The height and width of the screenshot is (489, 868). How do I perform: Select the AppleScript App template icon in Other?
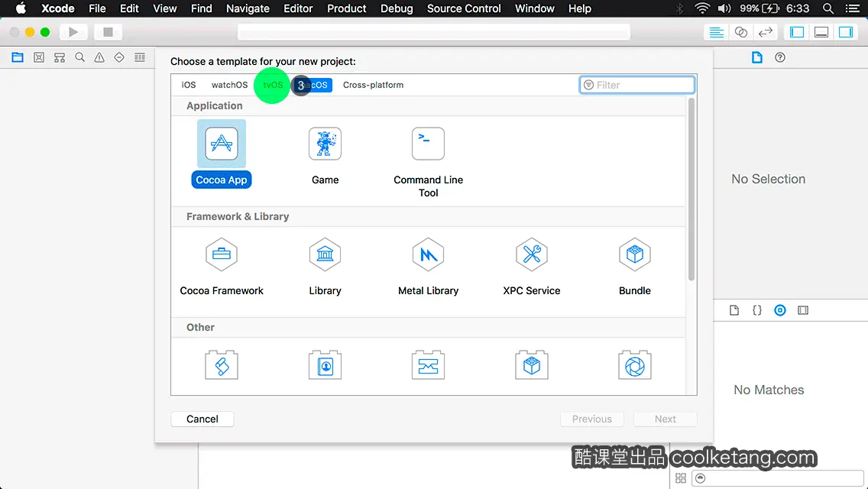[x=222, y=365]
